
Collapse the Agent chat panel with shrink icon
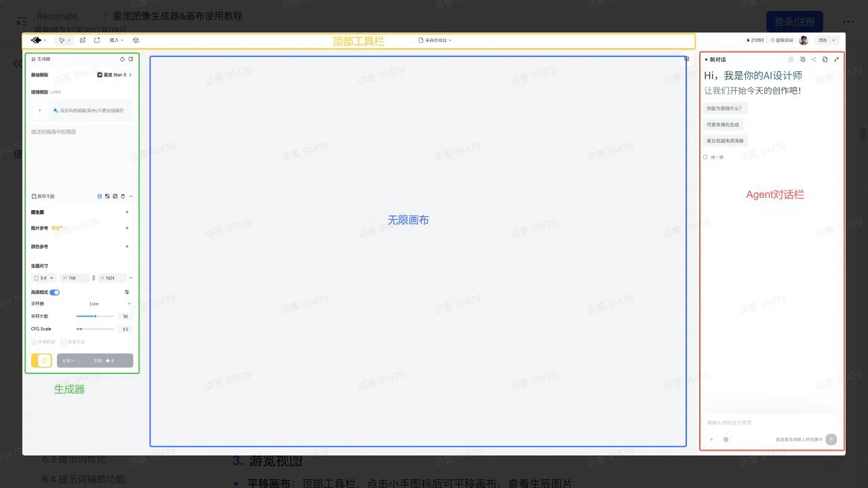[836, 60]
